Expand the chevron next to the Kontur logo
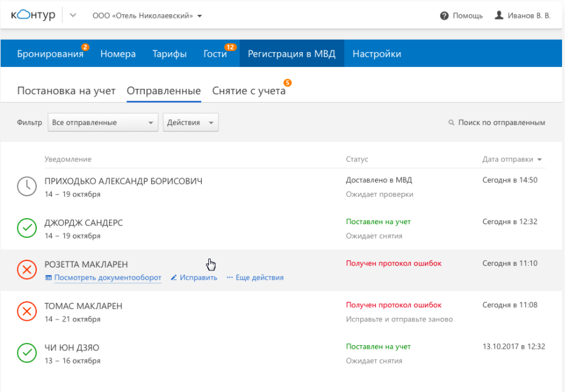This screenshot has height=392, width=565. tap(71, 15)
